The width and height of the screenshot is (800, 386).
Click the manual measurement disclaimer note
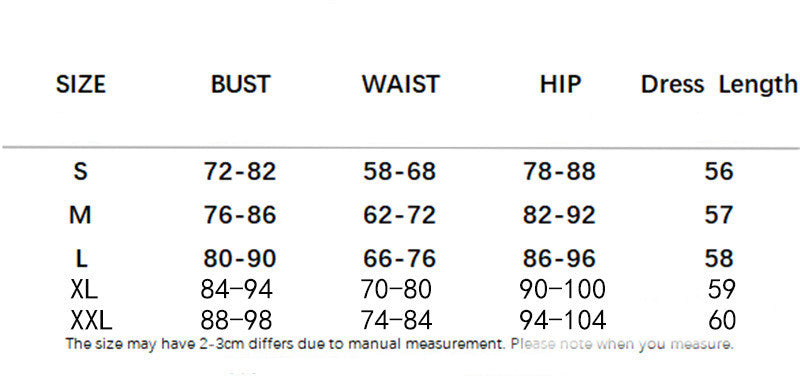tap(399, 344)
